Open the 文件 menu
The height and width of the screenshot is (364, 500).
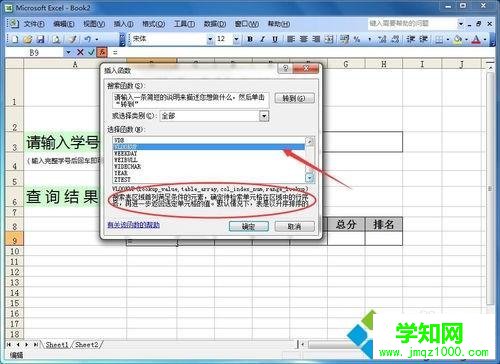34,24
